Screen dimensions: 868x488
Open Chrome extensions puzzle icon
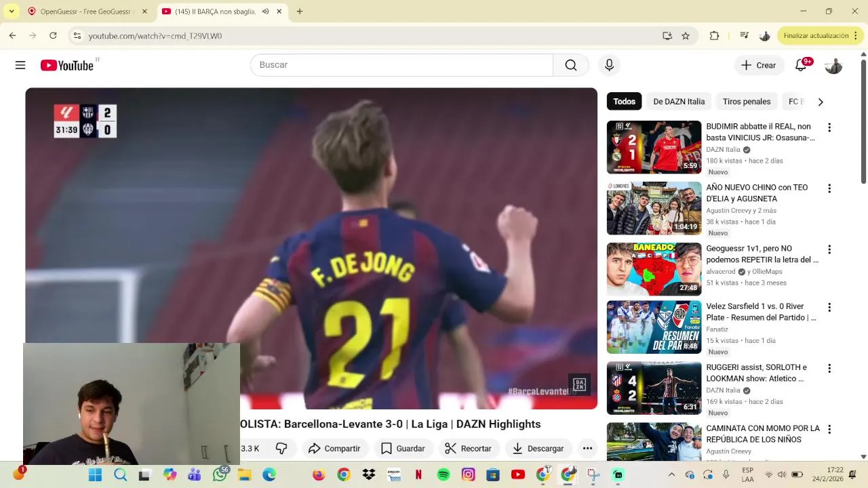714,36
